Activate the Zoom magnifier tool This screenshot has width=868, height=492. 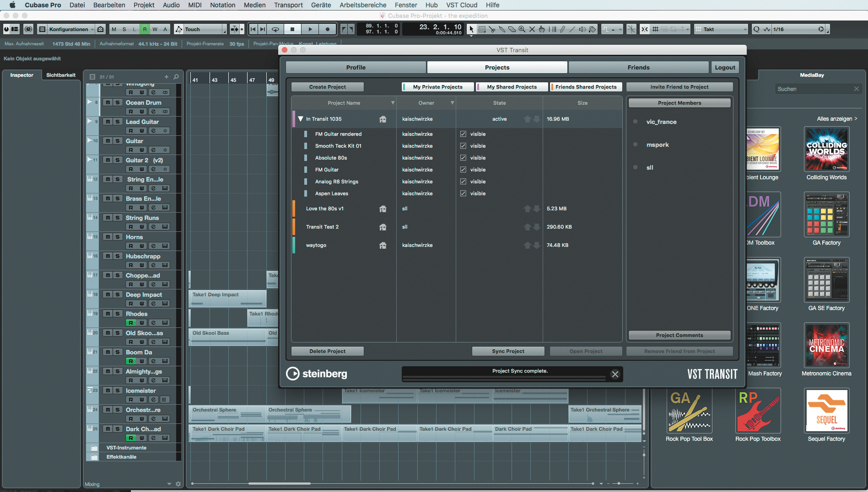tap(522, 29)
